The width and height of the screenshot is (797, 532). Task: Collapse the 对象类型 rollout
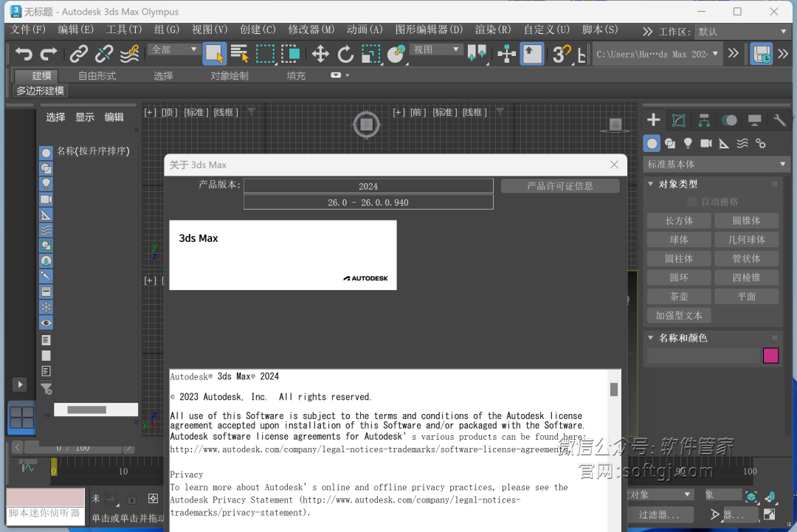651,184
